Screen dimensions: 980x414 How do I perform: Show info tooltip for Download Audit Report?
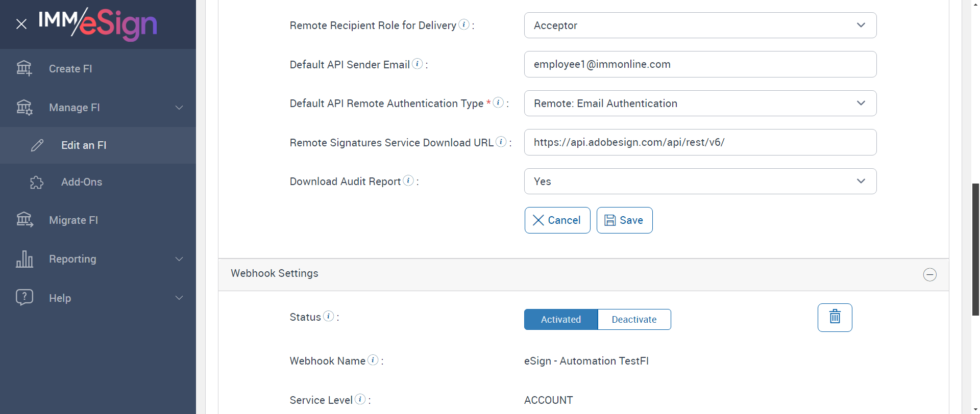408,180
